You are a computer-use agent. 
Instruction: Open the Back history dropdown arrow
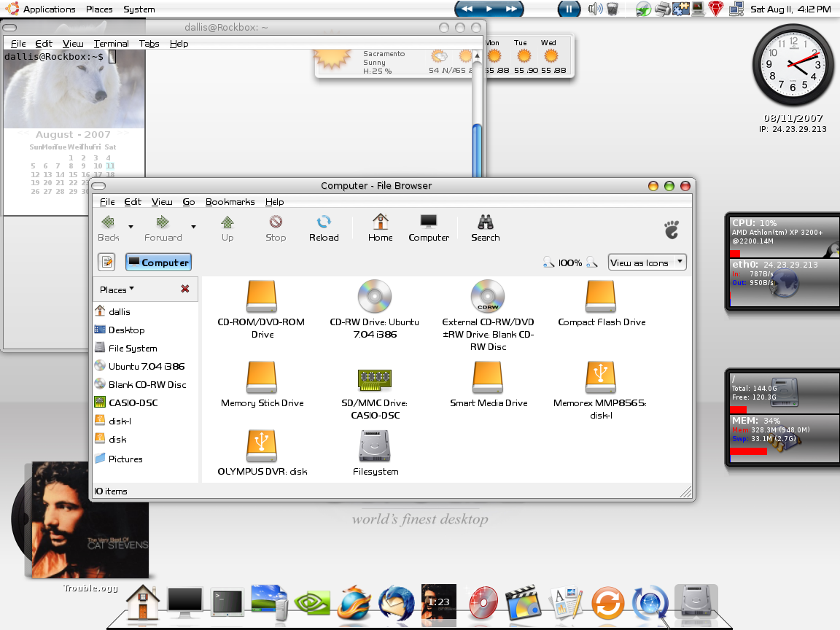131,227
